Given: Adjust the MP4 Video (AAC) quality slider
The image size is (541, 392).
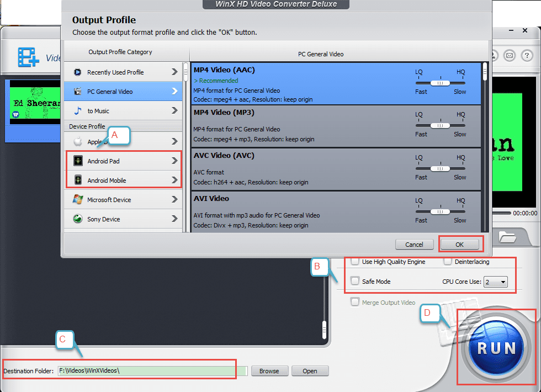Looking at the screenshot, I should coord(441,83).
